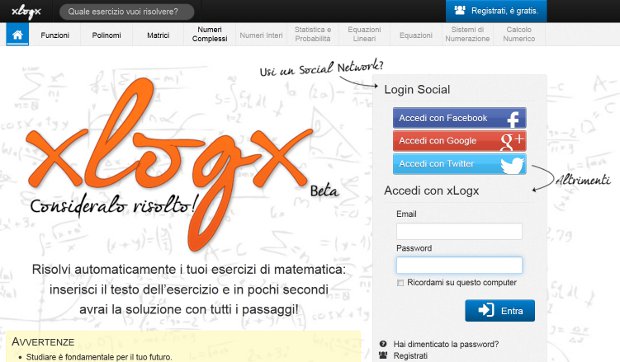Open the Polinomi menu

107,35
